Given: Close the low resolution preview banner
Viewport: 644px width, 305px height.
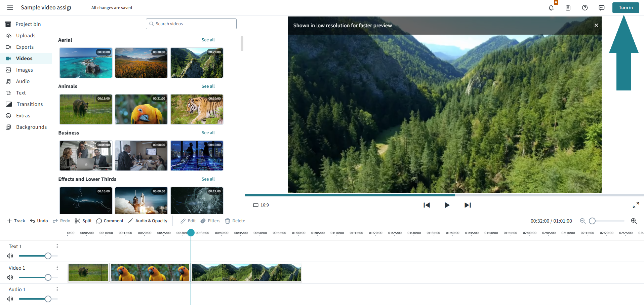Looking at the screenshot, I should pyautogui.click(x=596, y=25).
